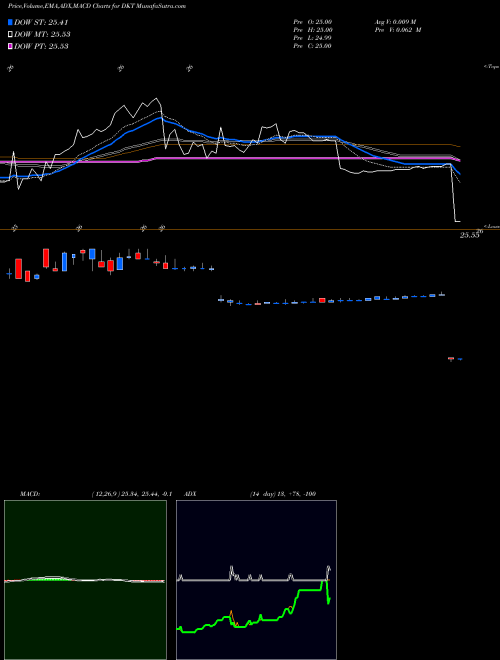Open the dark blue ADX indicator chart
The height and width of the screenshot is (660, 500).
tap(256, 580)
